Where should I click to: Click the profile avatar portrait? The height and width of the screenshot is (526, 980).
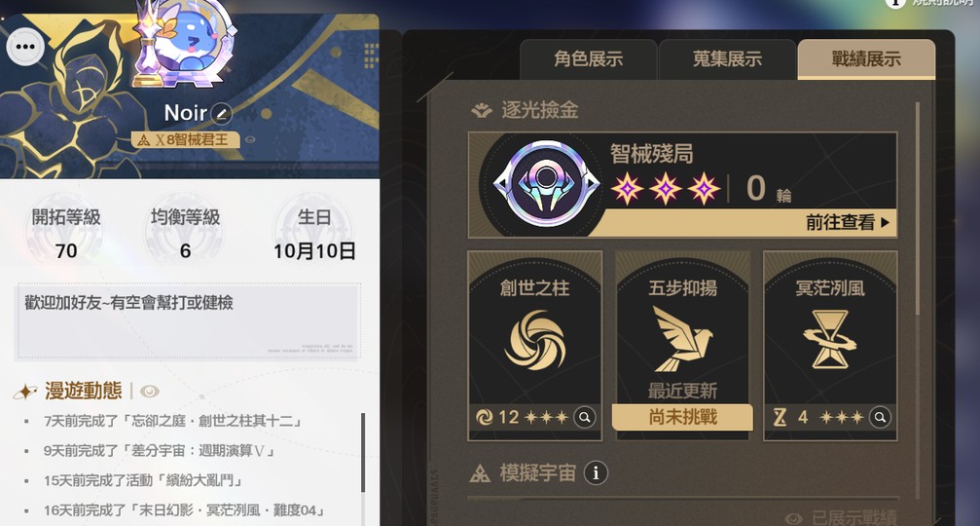[188, 41]
